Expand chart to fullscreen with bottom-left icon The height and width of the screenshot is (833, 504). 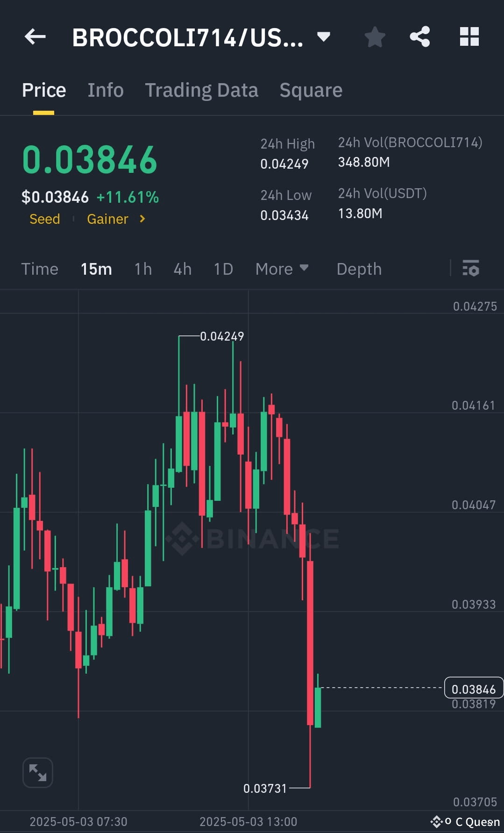coord(38,773)
